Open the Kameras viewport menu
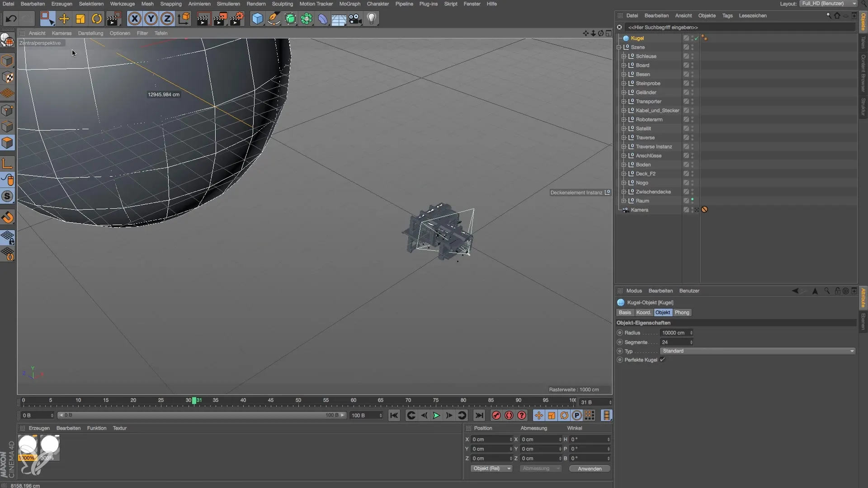The width and height of the screenshot is (868, 488). tap(61, 33)
